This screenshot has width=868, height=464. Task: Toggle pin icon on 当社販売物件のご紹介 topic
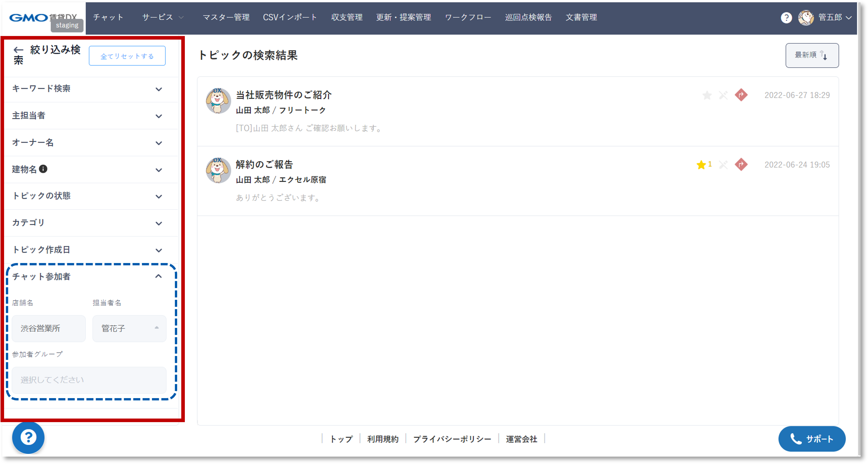tap(723, 95)
